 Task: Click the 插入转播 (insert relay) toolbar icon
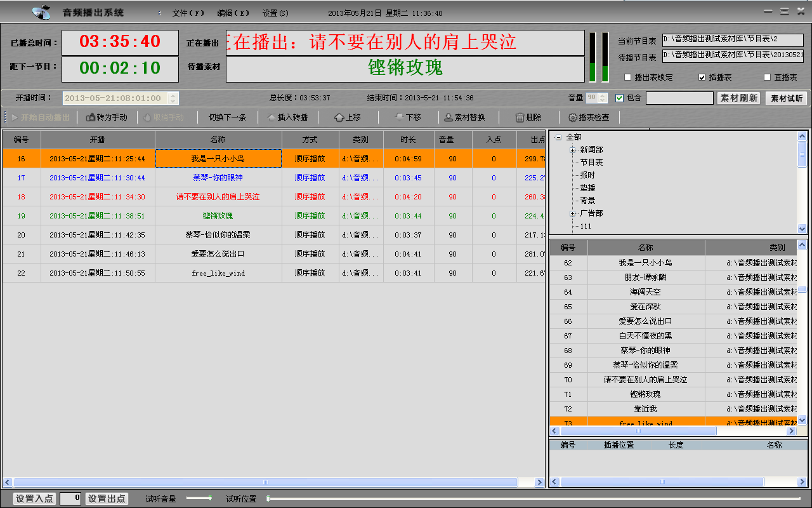pyautogui.click(x=272, y=117)
